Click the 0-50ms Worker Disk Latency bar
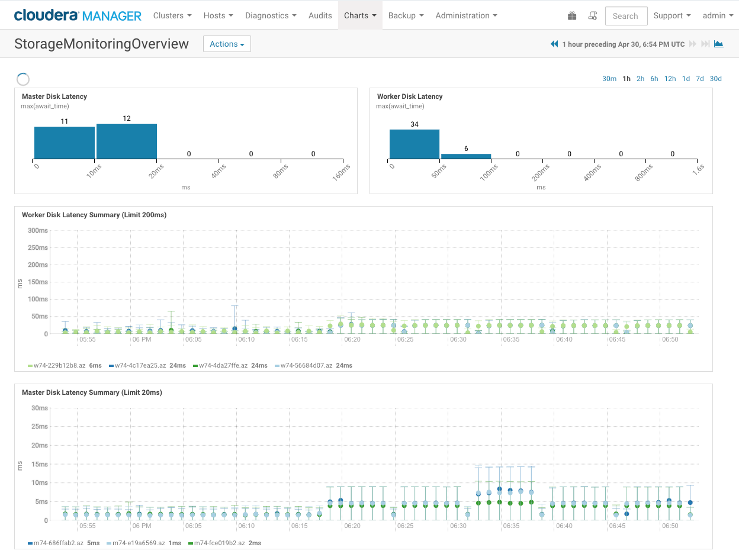 [x=415, y=144]
